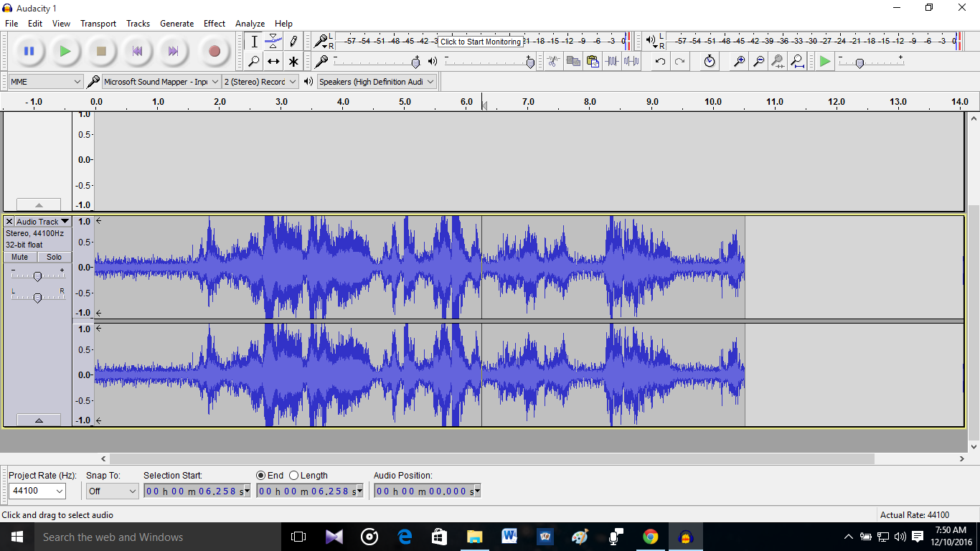This screenshot has height=551, width=980.
Task: Open Microsoft Edge from taskbar
Action: [405, 537]
